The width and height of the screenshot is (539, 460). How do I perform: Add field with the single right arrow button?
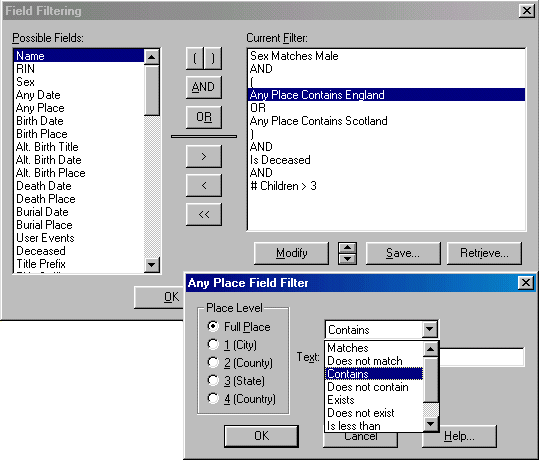pyautogui.click(x=204, y=156)
